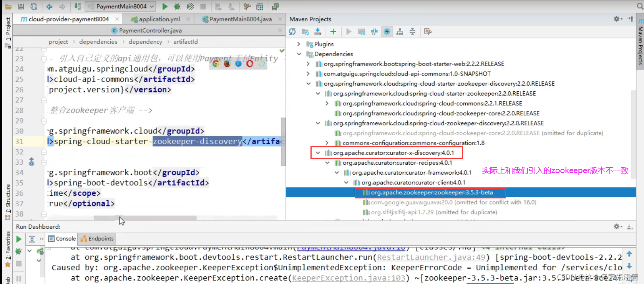644x284 pixels.
Task: Select org.apache.zookeeper:zookeeper:3.5.3-beta row
Action: click(x=461, y=192)
